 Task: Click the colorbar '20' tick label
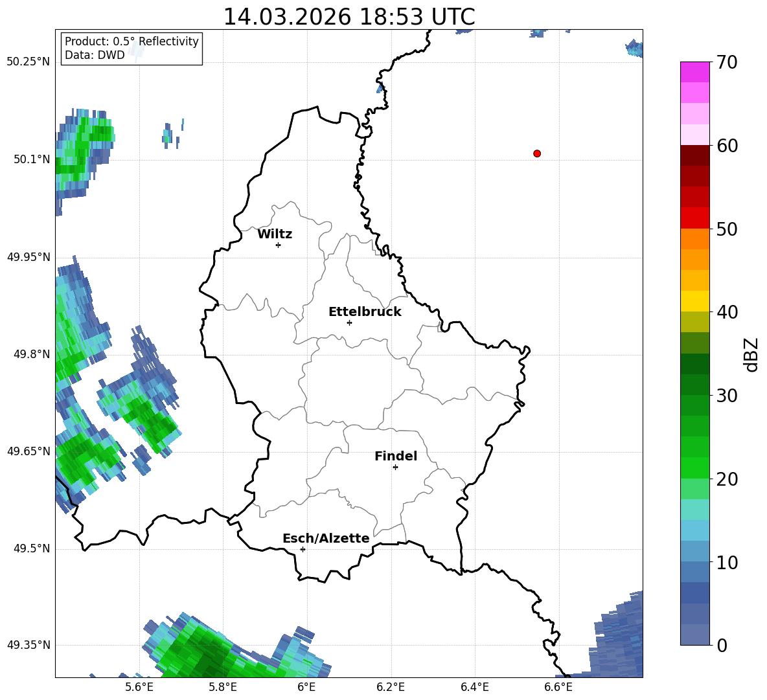click(x=727, y=479)
